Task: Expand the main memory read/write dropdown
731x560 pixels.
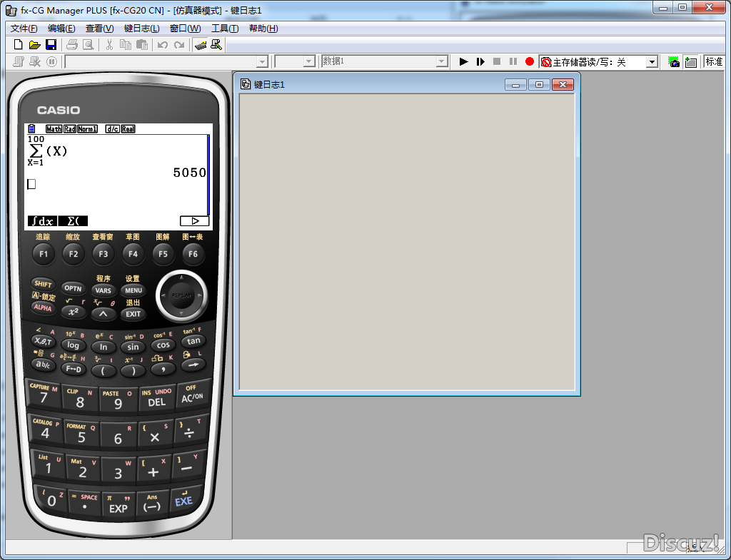Action: point(652,61)
